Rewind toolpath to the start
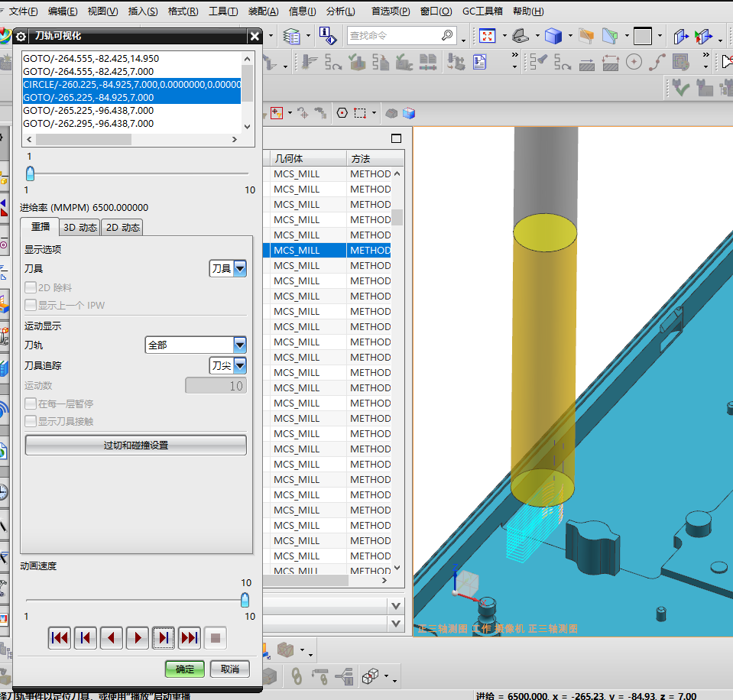The width and height of the screenshot is (733, 700). [60, 637]
